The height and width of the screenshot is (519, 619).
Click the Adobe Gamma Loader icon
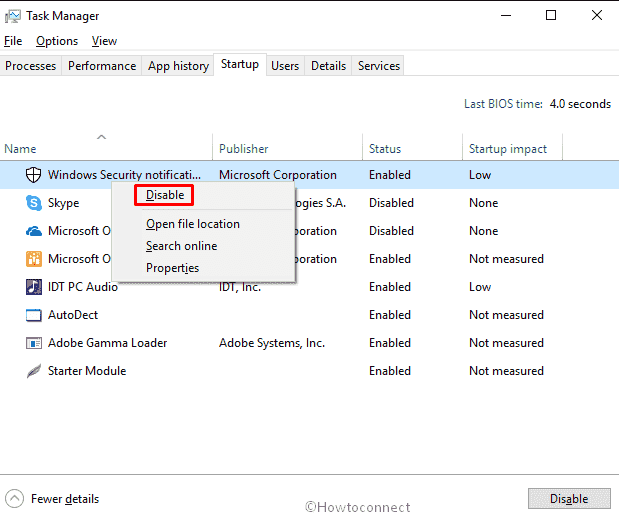(x=34, y=343)
